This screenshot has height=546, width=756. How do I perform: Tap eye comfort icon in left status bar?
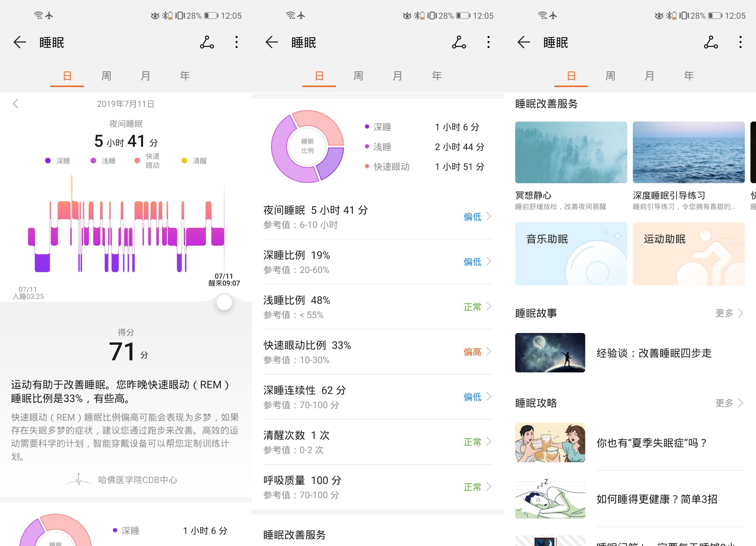pyautogui.click(x=155, y=16)
